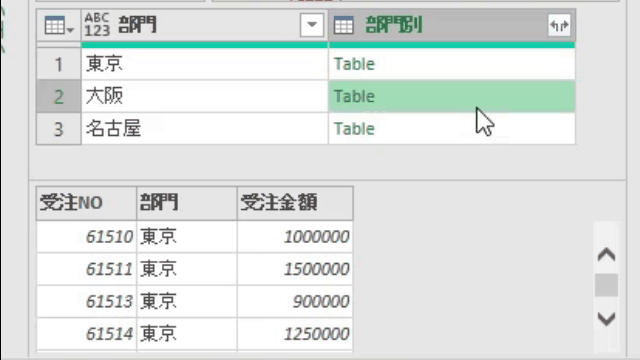The image size is (640, 360).
Task: Click the ABC123 data type icon of 部門 column
Action: pos(97,25)
